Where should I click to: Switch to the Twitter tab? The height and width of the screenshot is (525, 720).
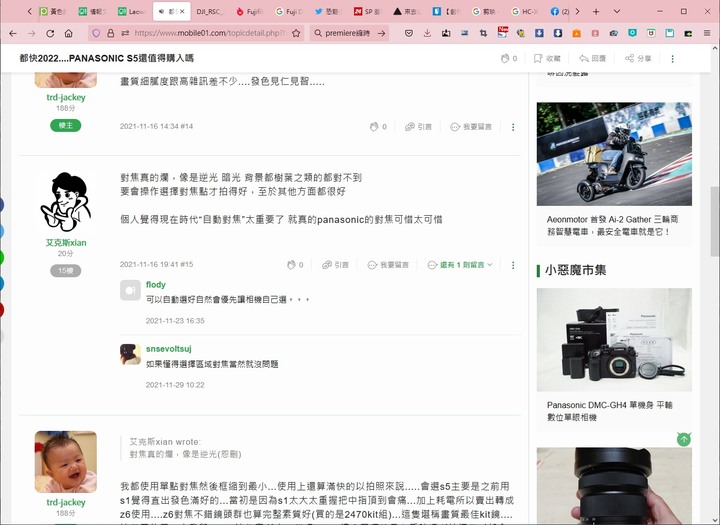coord(328,11)
